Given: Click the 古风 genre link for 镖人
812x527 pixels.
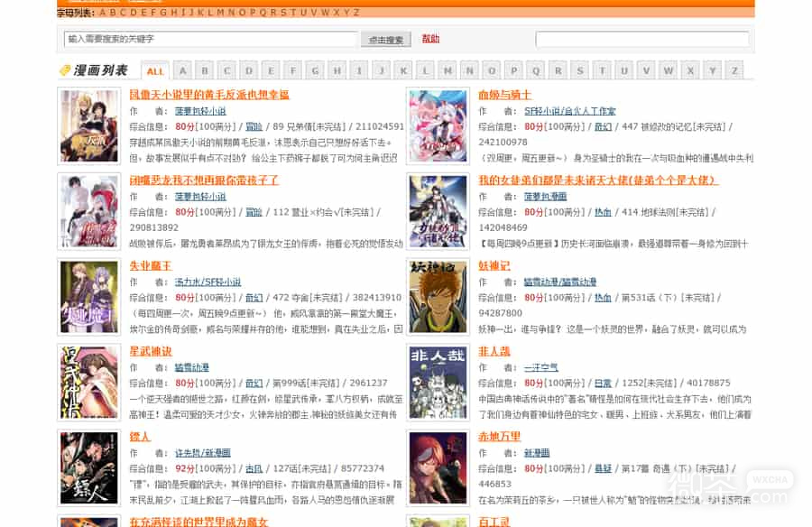Looking at the screenshot, I should point(254,468).
